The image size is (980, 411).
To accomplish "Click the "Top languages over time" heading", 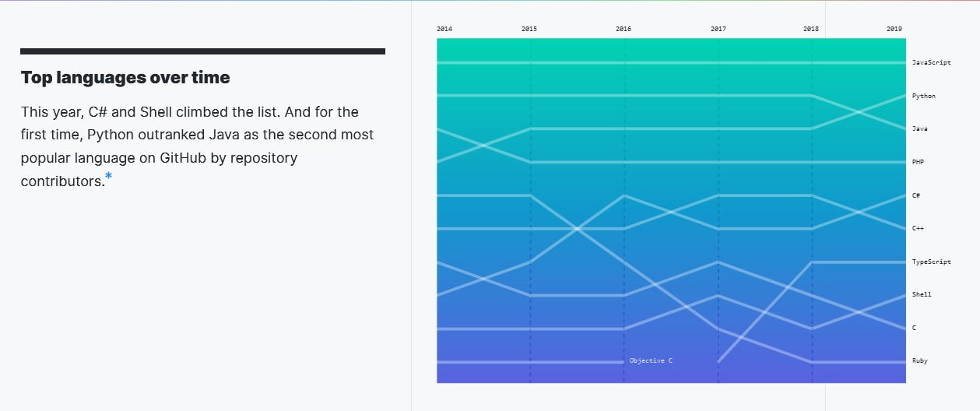I will 125,78.
